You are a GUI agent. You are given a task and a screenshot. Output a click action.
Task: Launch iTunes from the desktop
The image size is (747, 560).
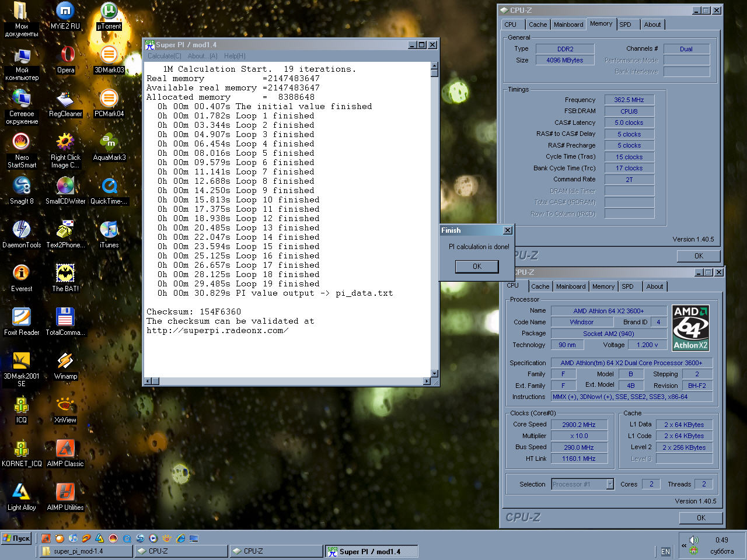pyautogui.click(x=109, y=235)
